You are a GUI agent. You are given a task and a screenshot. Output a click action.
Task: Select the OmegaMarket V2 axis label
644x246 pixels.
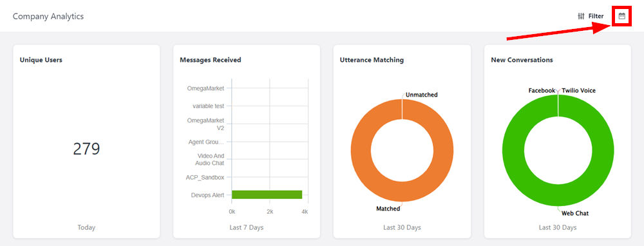pos(206,124)
